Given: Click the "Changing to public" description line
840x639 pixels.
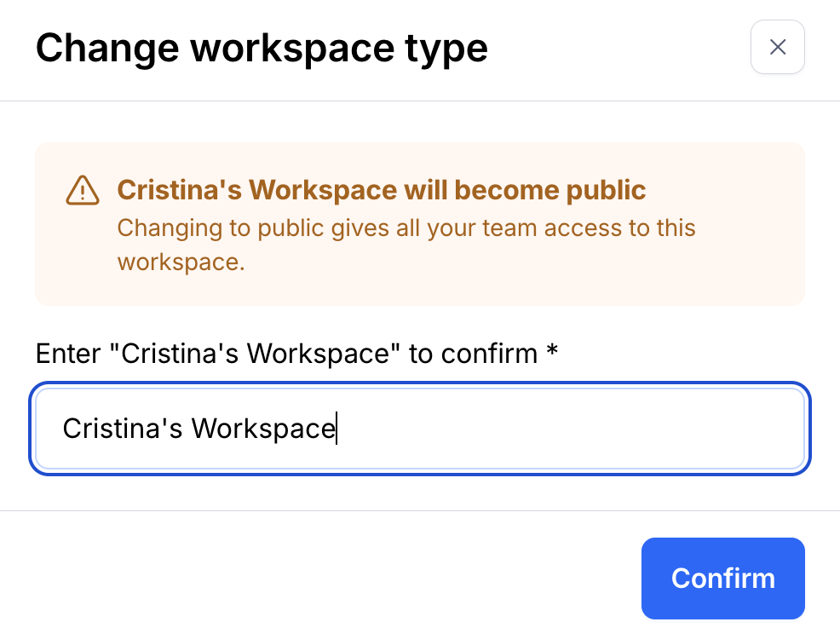Looking at the screenshot, I should pyautogui.click(x=406, y=228).
